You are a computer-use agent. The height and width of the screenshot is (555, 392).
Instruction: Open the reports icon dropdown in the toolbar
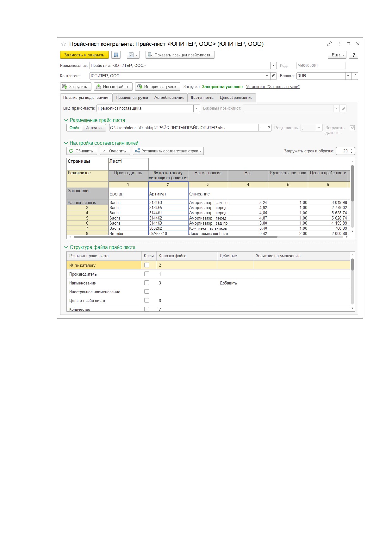[x=133, y=55]
